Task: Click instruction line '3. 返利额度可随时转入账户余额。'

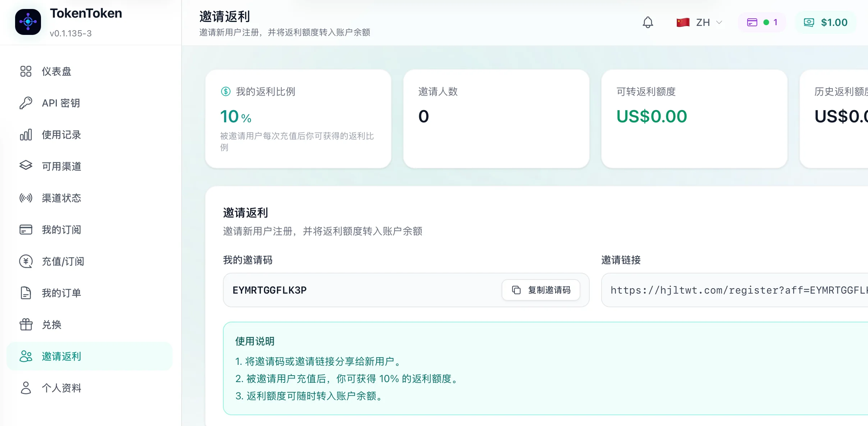Action: 310,396
